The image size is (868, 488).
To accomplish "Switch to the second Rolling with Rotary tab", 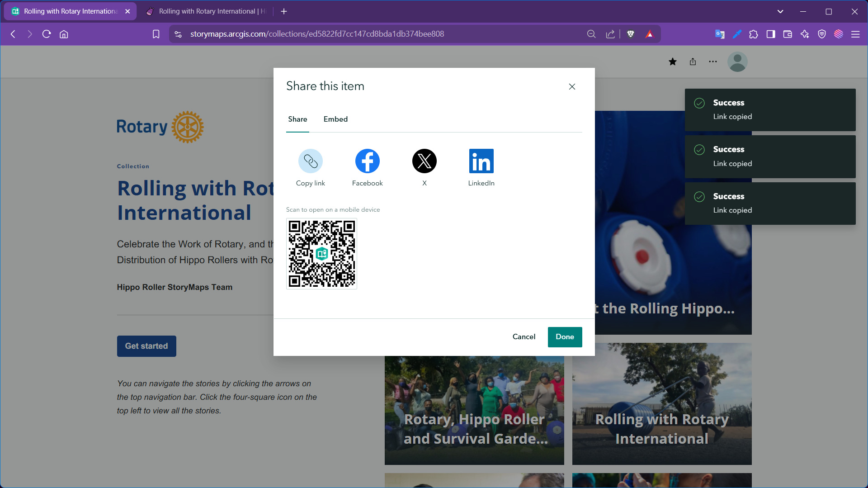I will click(x=207, y=11).
